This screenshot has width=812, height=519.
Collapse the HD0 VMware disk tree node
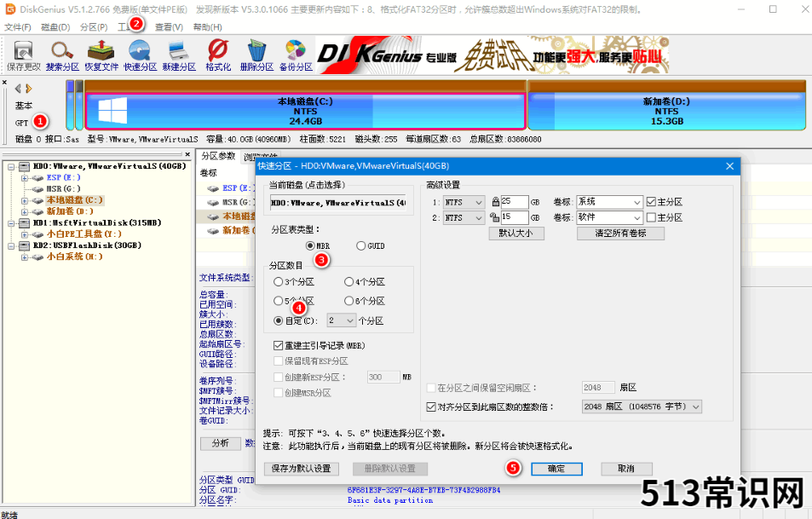pos(11,167)
